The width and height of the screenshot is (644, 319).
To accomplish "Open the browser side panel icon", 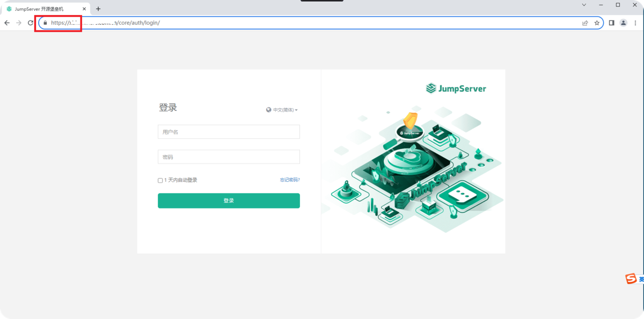I will pyautogui.click(x=610, y=23).
